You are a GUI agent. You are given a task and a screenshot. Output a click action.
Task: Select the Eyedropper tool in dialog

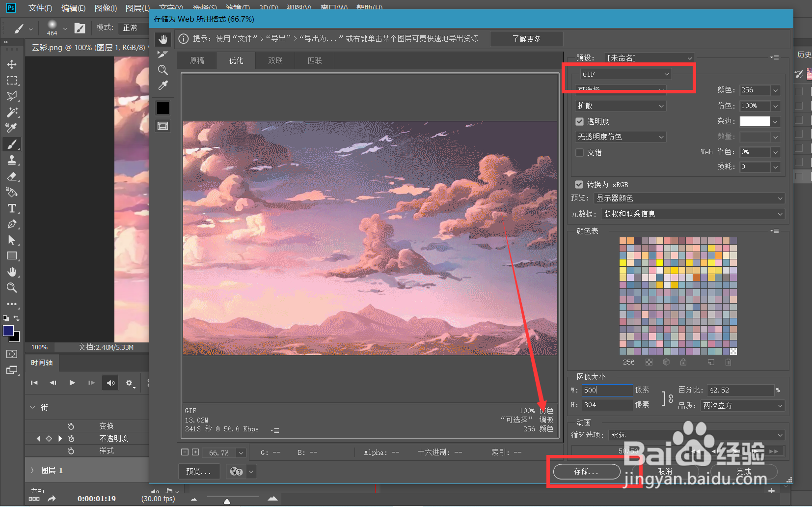click(162, 85)
